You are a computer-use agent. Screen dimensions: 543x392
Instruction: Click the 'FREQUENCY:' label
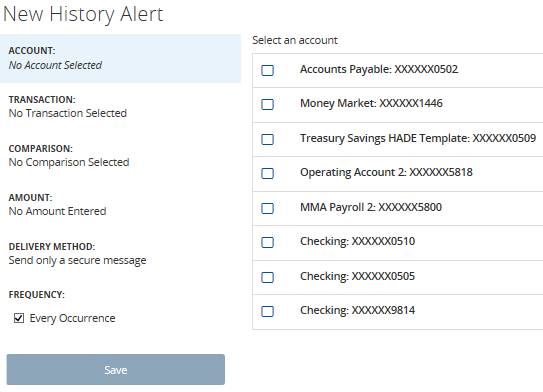(x=37, y=295)
